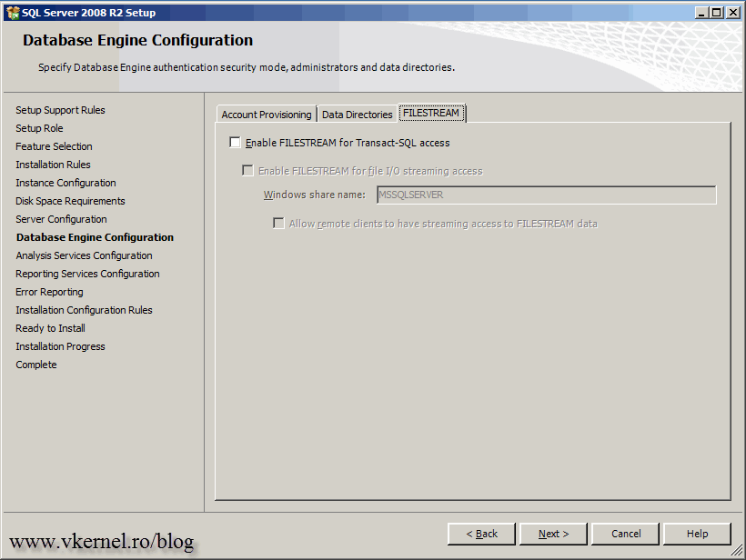Click the Error Reporting step

coord(49,292)
